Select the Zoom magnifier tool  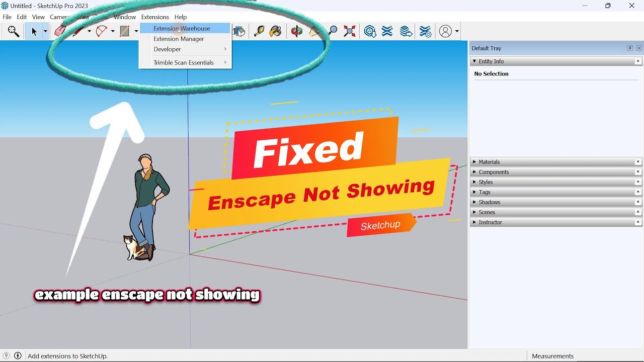tap(333, 31)
